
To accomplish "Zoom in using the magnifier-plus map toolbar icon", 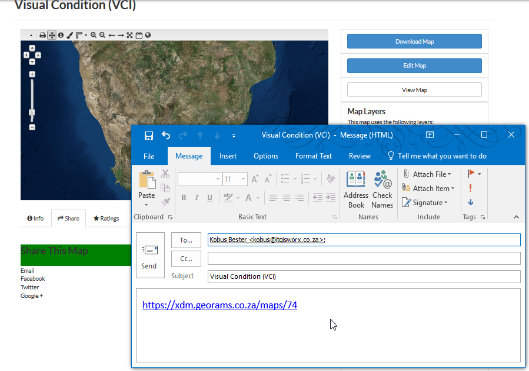I will (93, 35).
